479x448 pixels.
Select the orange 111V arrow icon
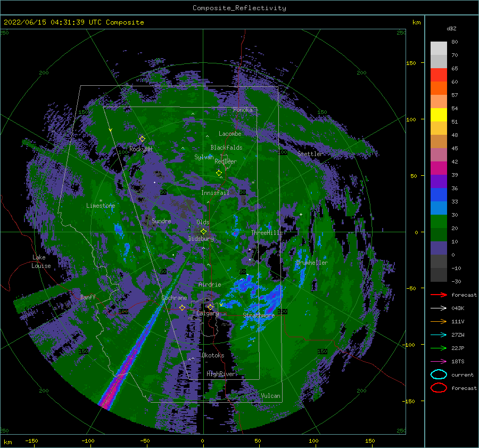click(439, 321)
